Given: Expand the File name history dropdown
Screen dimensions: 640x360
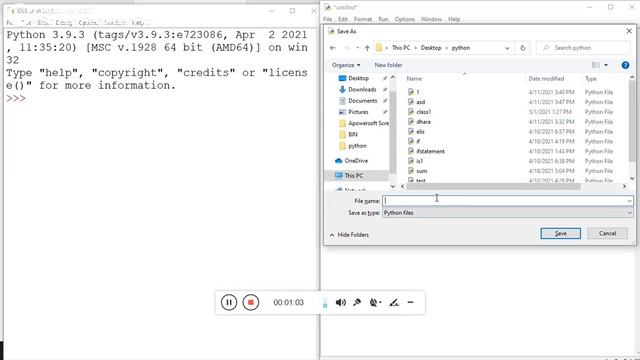Looking at the screenshot, I should [629, 200].
